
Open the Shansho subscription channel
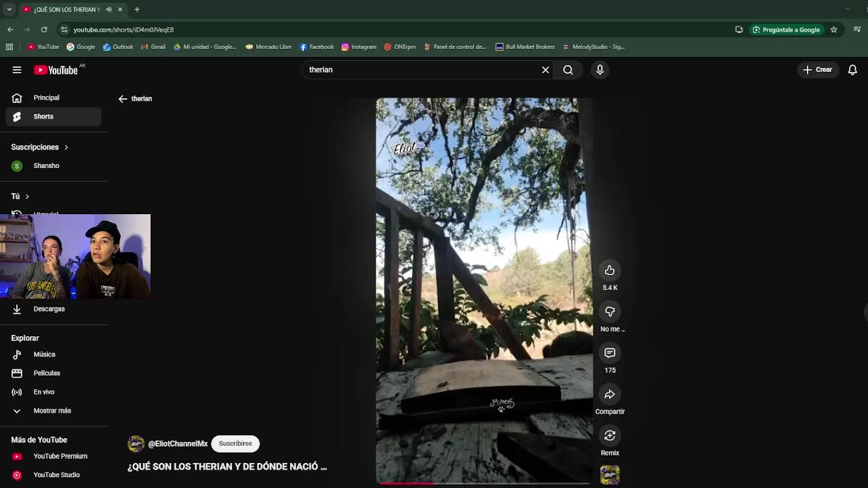click(x=54, y=166)
